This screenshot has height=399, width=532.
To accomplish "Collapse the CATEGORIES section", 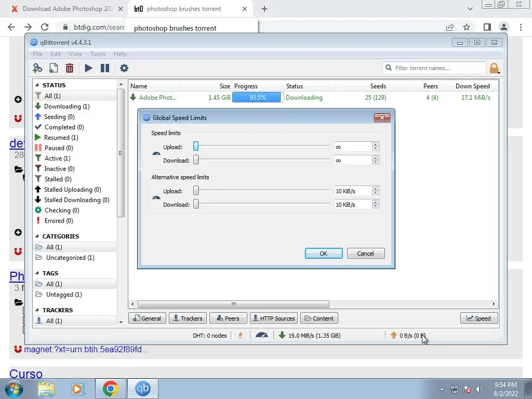I will [x=37, y=236].
